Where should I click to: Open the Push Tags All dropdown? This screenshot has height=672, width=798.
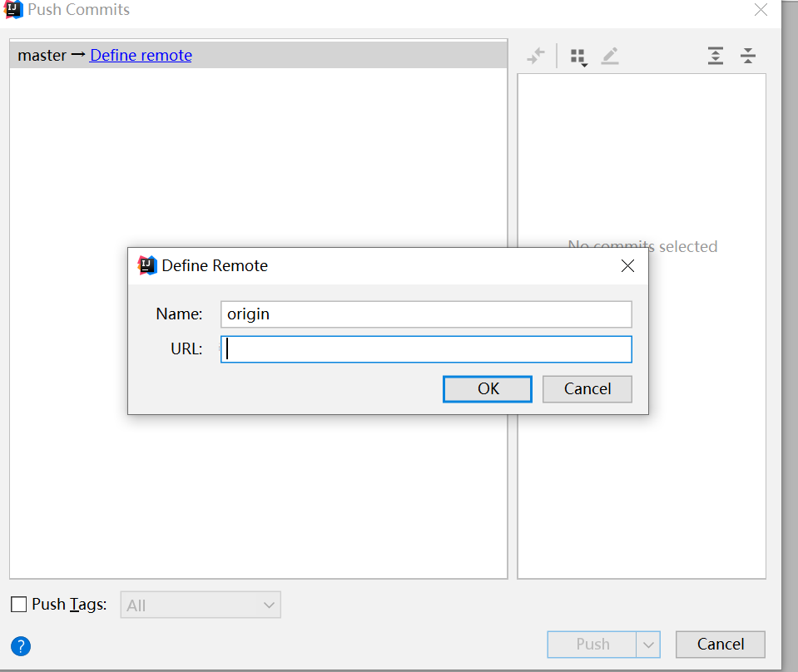(x=201, y=605)
